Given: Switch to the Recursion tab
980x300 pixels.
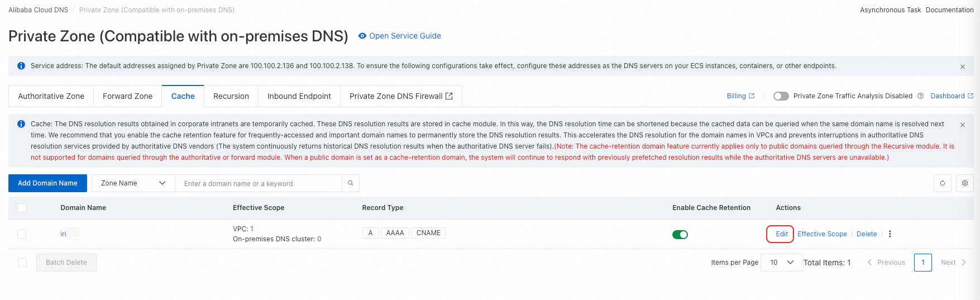Looking at the screenshot, I should [x=231, y=96].
